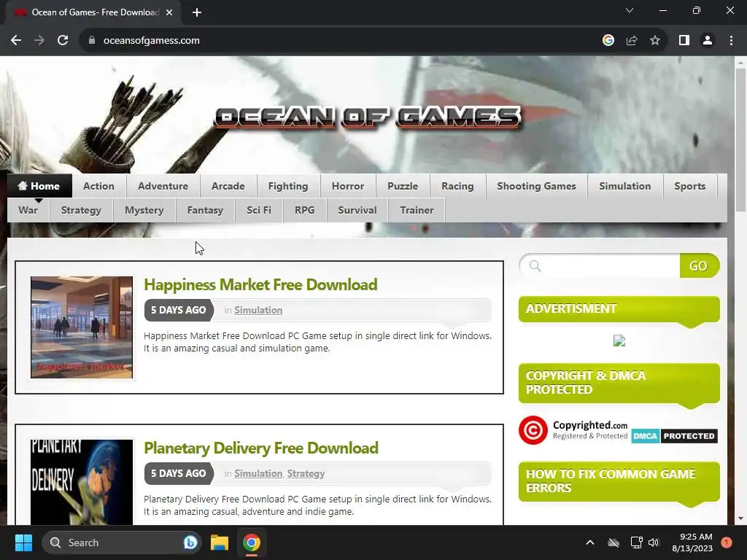Open Bing Chat icon in taskbar search
747x560 pixels.
[x=190, y=542]
